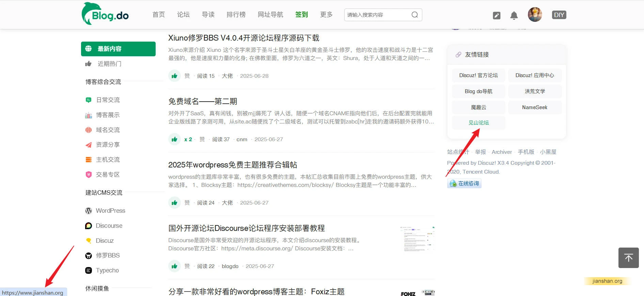Click the search magnifier icon
Viewport: 644px width, 296px height.
pos(414,15)
